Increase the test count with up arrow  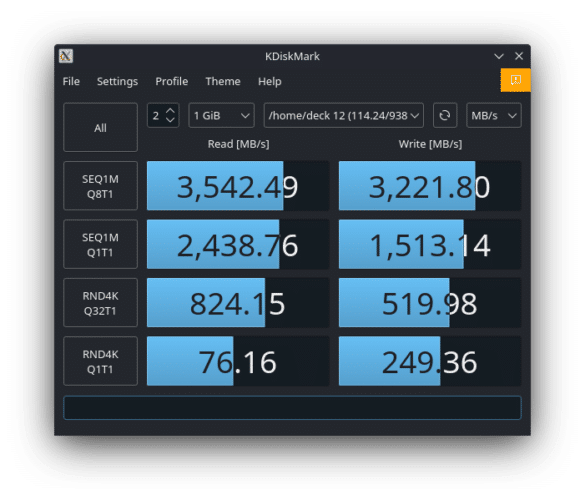[170, 110]
